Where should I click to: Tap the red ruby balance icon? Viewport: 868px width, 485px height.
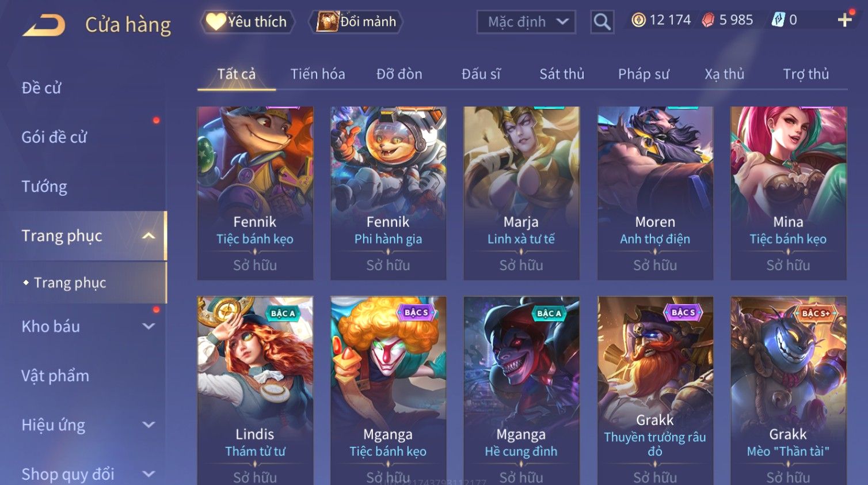tap(708, 20)
